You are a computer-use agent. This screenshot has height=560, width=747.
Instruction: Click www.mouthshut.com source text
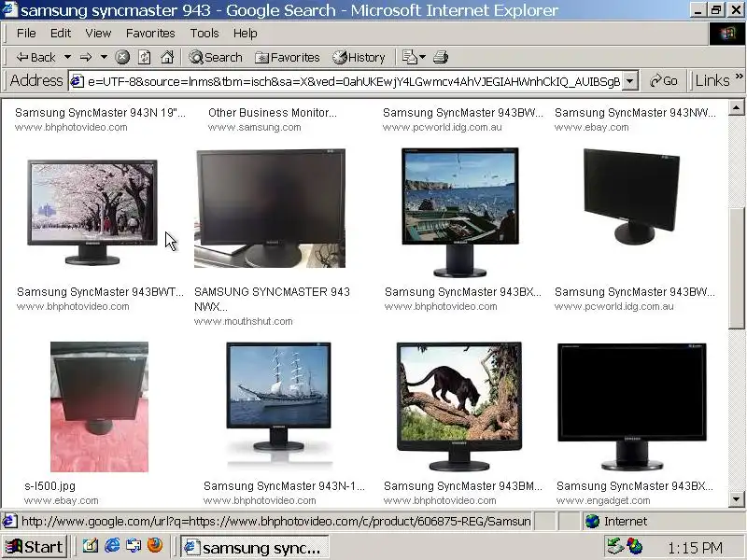click(x=244, y=321)
